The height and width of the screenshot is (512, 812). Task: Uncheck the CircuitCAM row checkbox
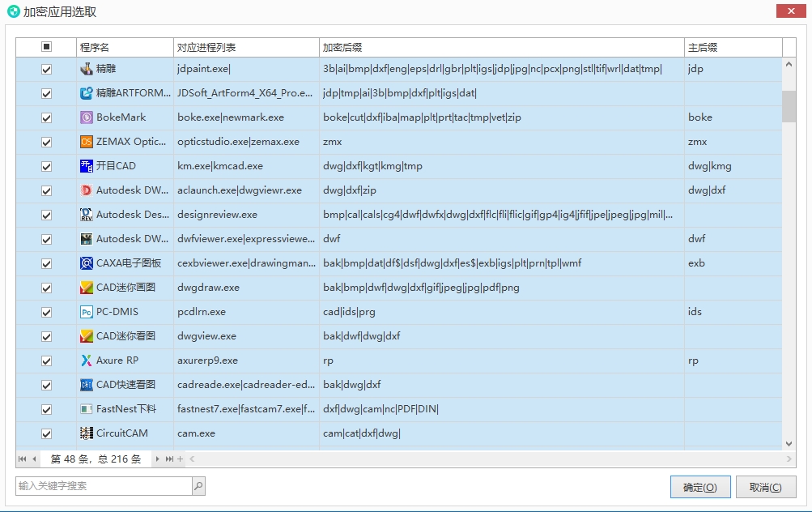coord(47,433)
